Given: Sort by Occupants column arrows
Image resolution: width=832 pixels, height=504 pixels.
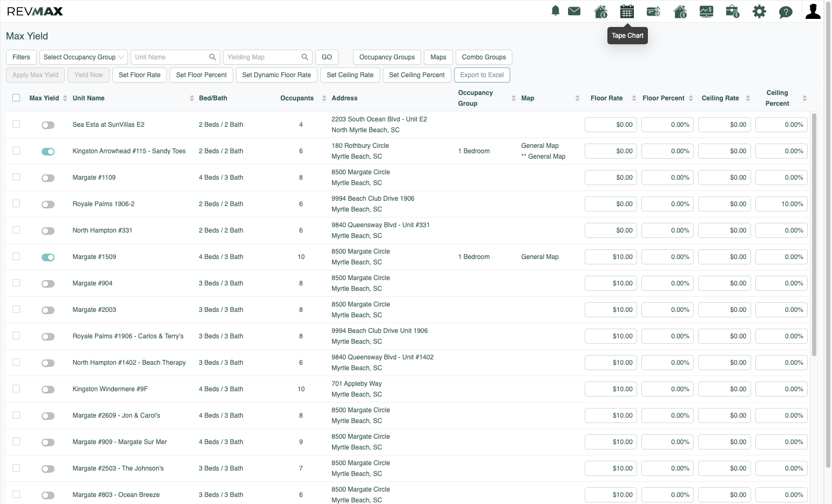Looking at the screenshot, I should (324, 98).
